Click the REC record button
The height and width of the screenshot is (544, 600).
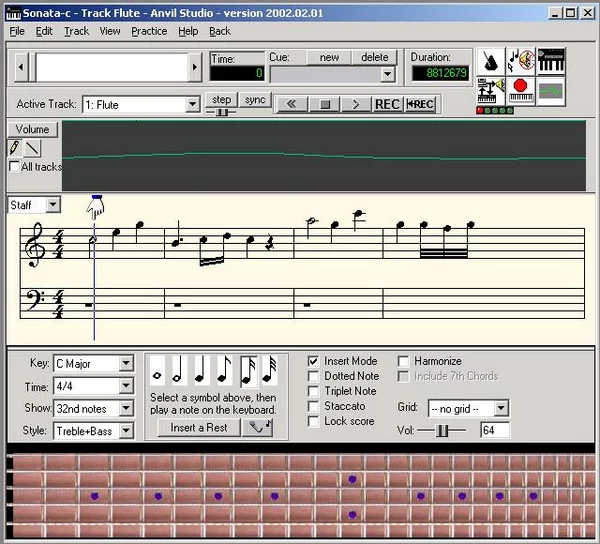pyautogui.click(x=387, y=104)
